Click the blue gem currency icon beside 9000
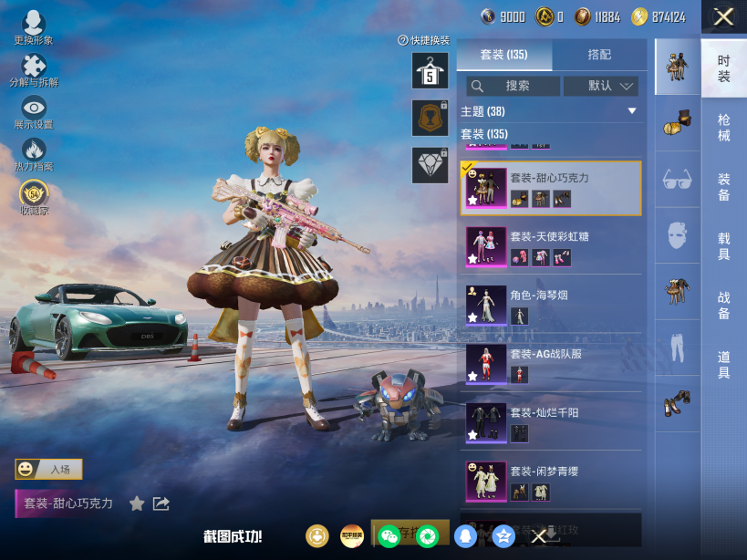The image size is (747, 560). pos(488,16)
